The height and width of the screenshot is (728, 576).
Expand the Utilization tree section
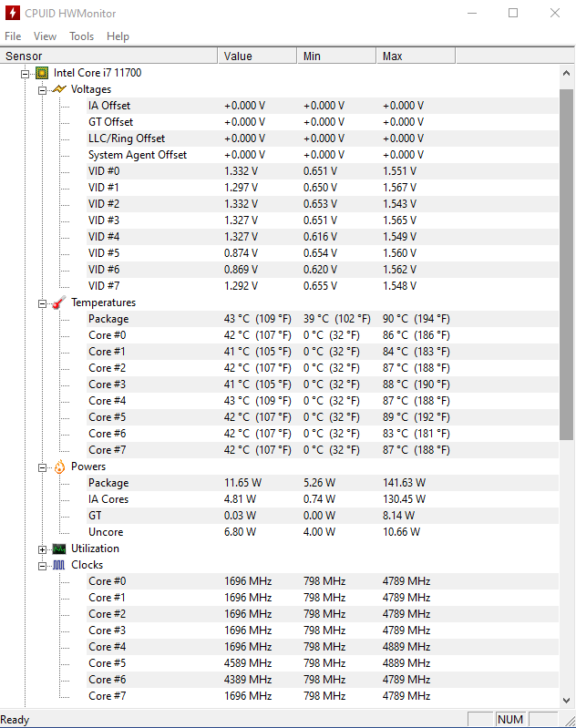click(42, 549)
